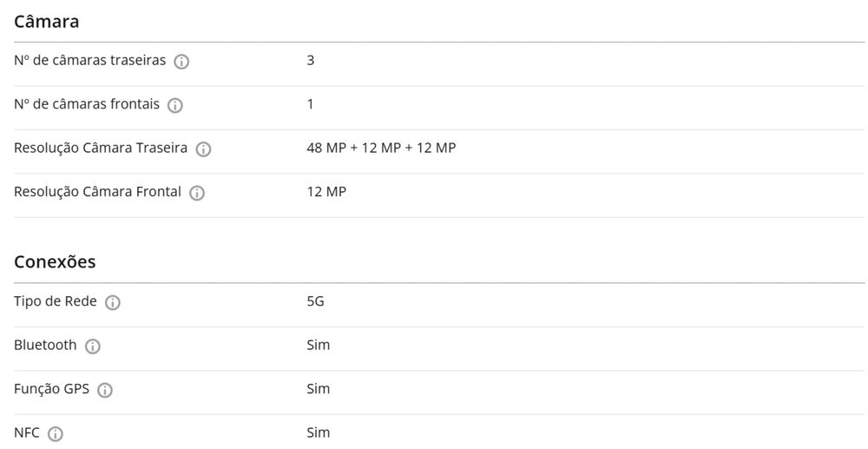This screenshot has width=868, height=449.
Task: Click the Sim value in the NFC row
Action: coord(319,432)
